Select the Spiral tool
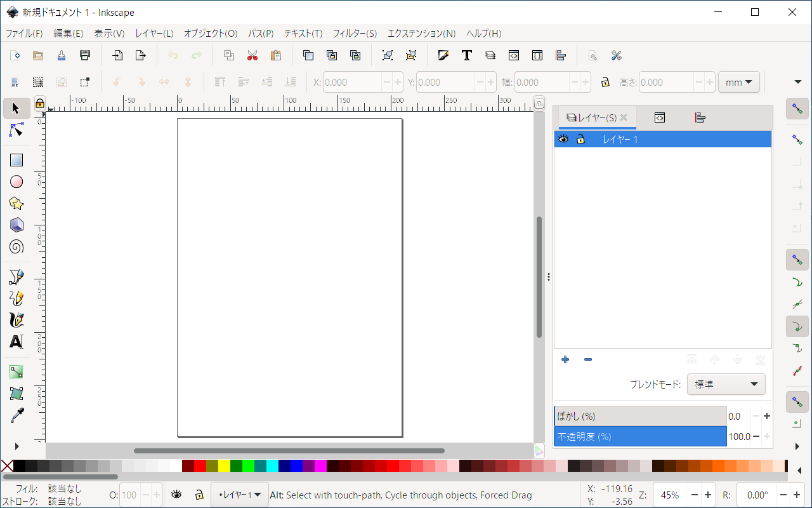Viewport: 812px width, 508px height. (16, 247)
